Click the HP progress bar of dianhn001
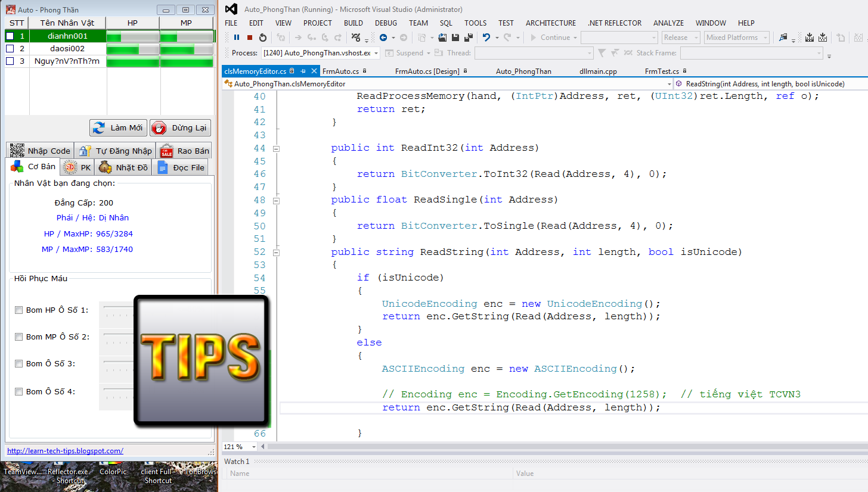This screenshot has height=492, width=868. click(x=132, y=36)
